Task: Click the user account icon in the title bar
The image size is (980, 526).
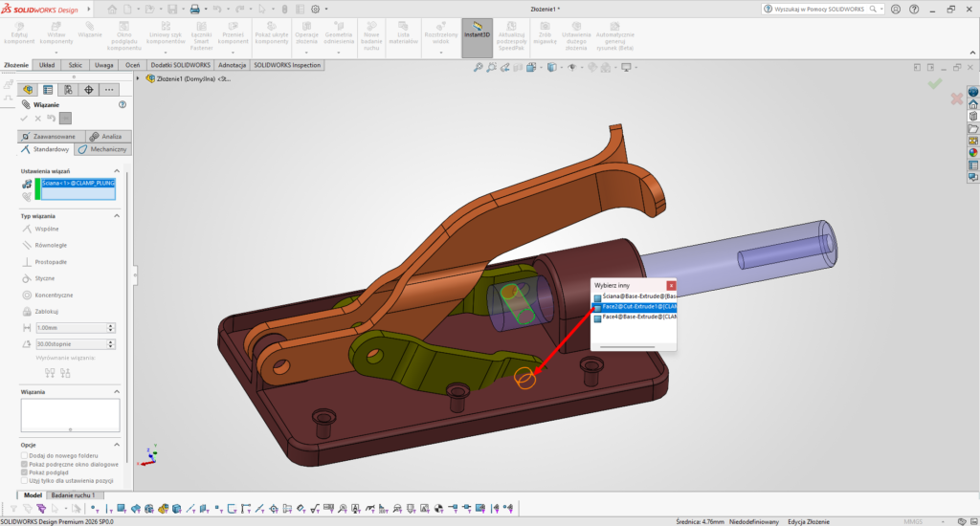Action: (896, 10)
